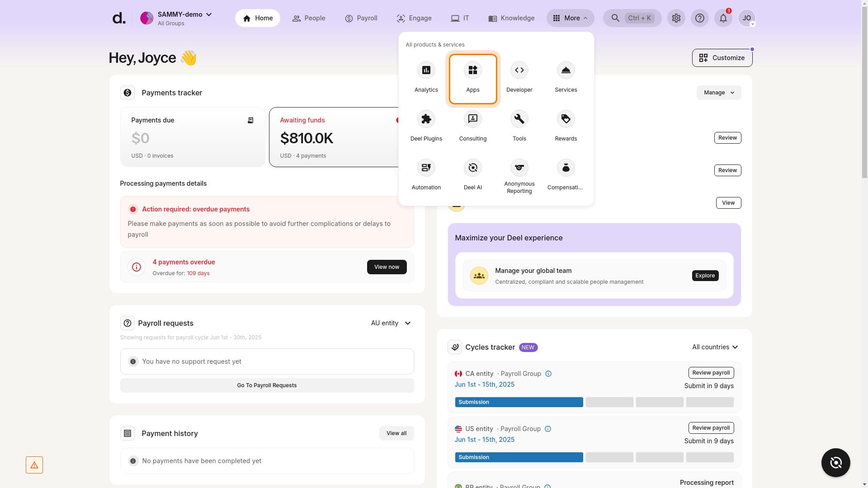Click the search box Ctrl + K
This screenshot has height=488, width=868.
point(632,18)
